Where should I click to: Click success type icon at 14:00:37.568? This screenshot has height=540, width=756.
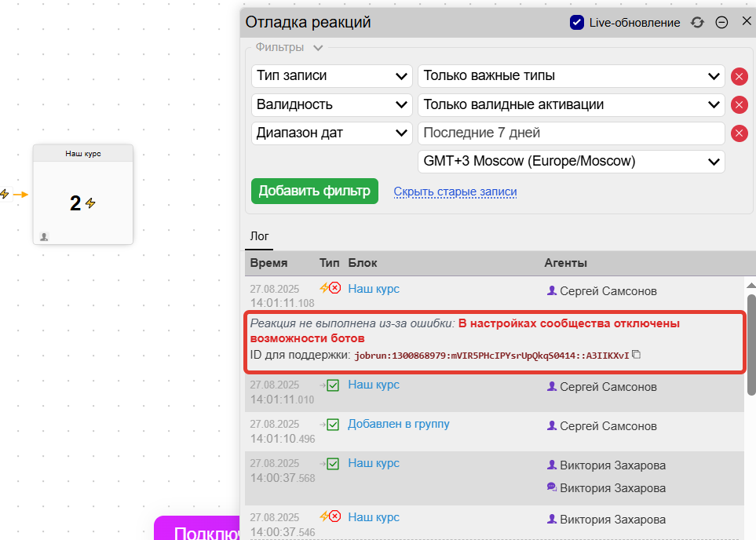point(333,464)
